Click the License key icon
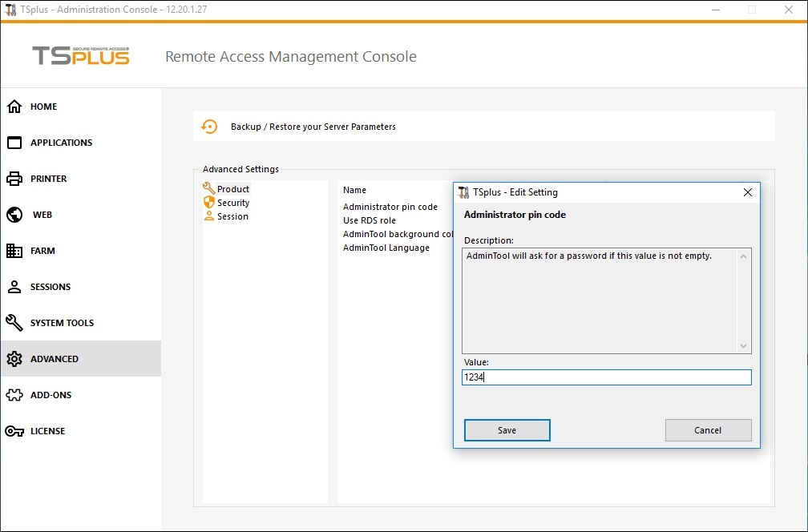The image size is (808, 532). (14, 431)
